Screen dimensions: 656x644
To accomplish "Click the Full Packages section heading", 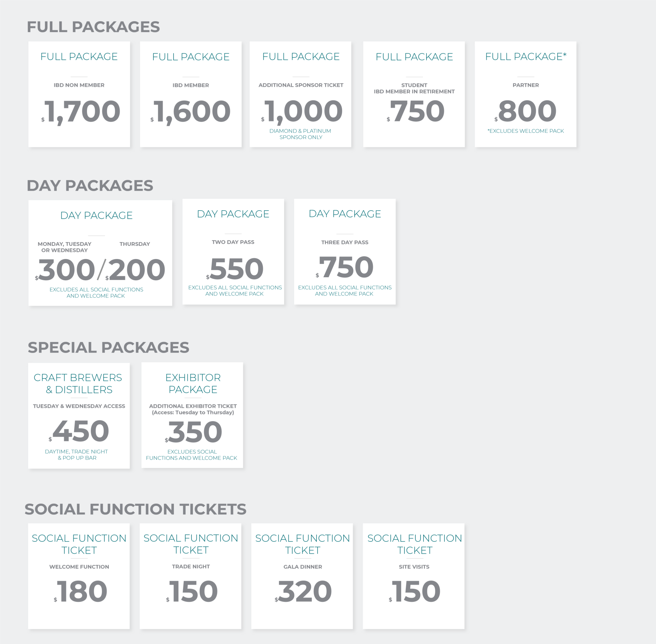I will click(x=93, y=27).
